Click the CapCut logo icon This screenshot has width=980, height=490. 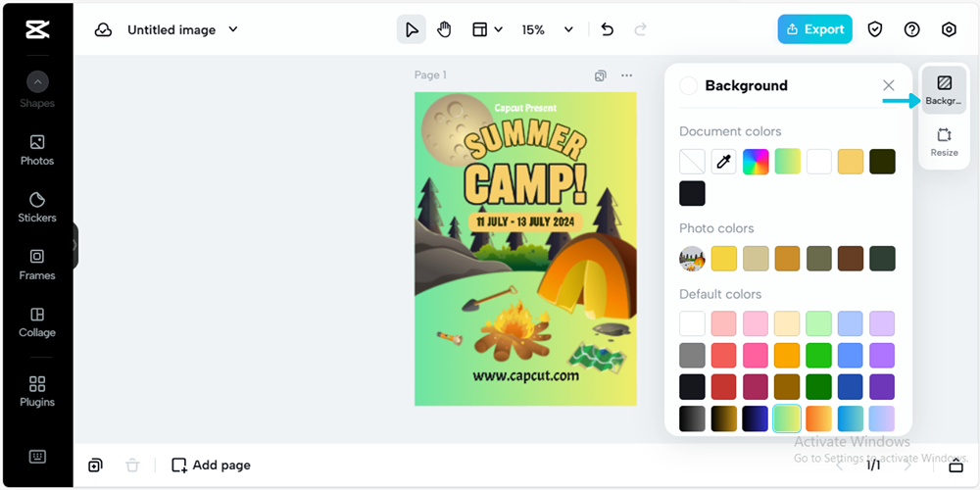[37, 28]
